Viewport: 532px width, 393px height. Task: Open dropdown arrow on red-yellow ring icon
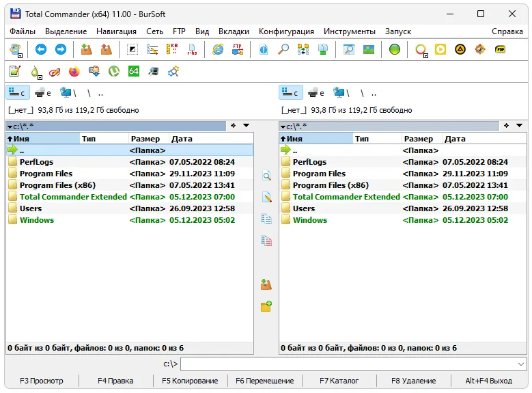[x=425, y=56]
